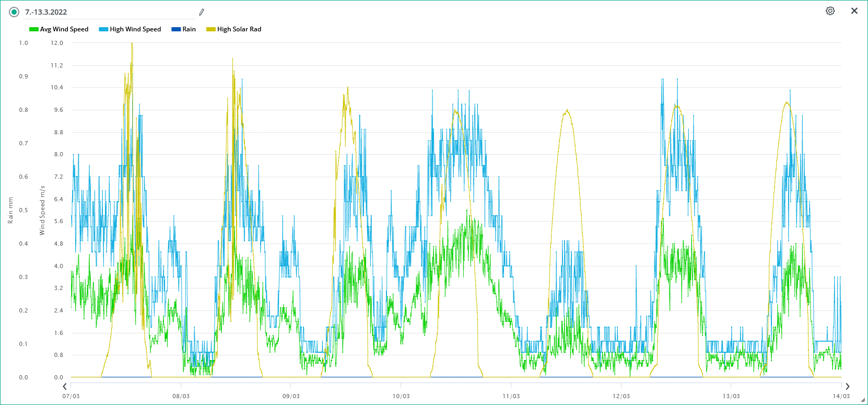Hide the High Wind Speed series
This screenshot has height=405, width=868.
coord(135,29)
